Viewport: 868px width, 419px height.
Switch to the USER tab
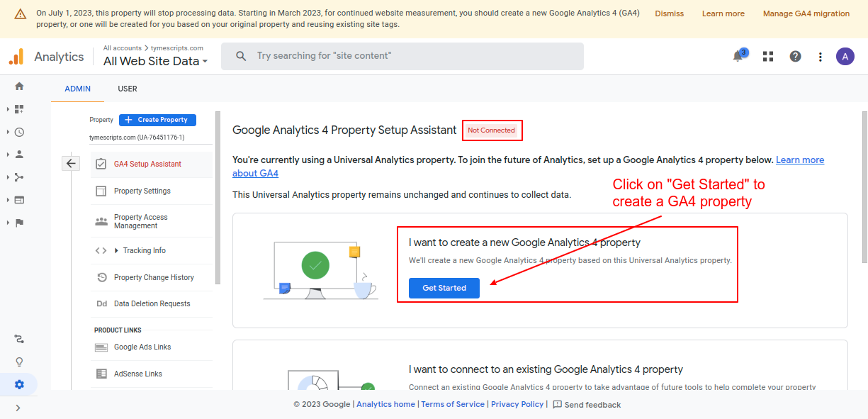[x=128, y=89]
